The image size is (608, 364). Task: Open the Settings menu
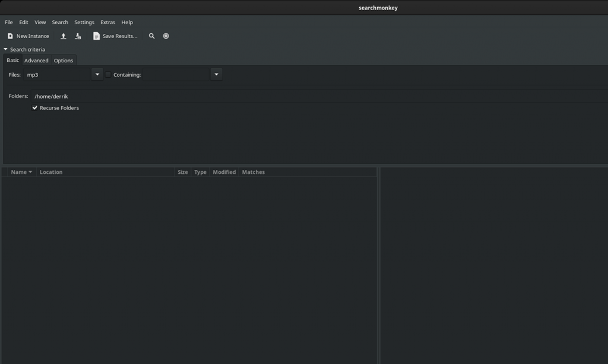84,22
